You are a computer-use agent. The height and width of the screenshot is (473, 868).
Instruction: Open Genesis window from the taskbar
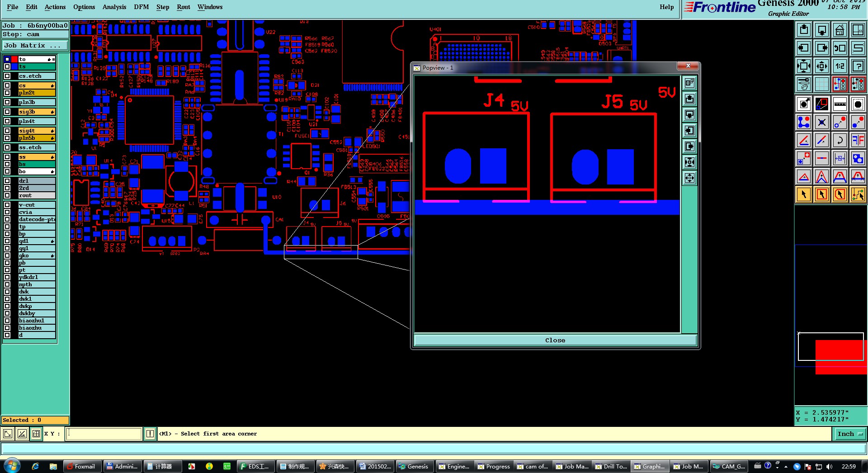(414, 466)
